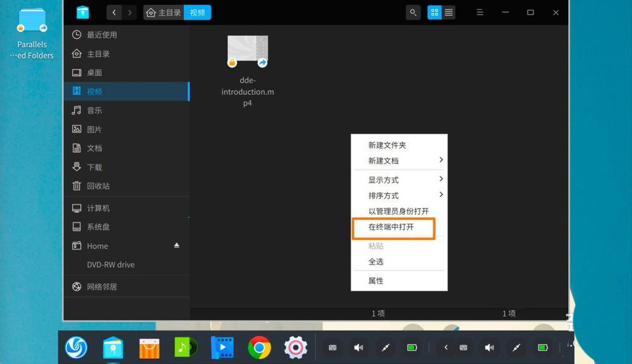Open 回收站 in the sidebar
The height and width of the screenshot is (364, 632).
98,186
